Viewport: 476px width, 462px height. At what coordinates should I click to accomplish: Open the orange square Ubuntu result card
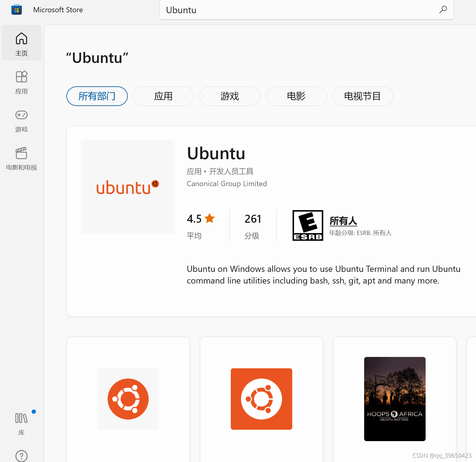coord(262,399)
